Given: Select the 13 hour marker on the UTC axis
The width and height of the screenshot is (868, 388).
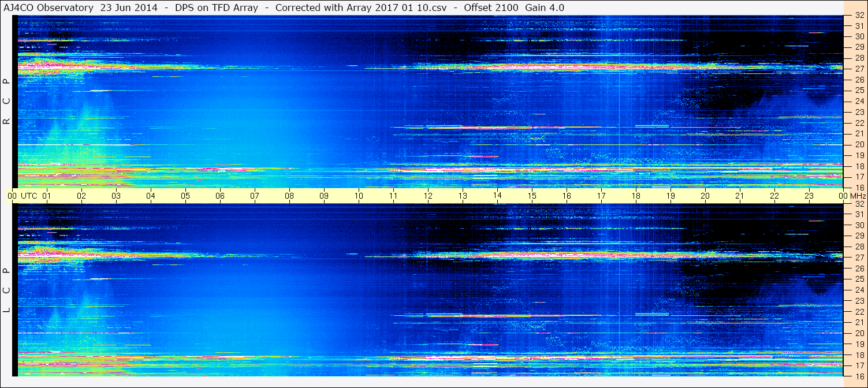Looking at the screenshot, I should click(x=463, y=196).
